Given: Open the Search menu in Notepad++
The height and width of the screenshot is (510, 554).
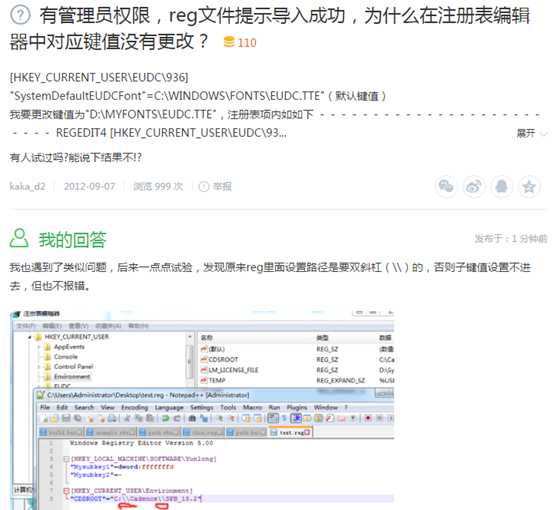Looking at the screenshot, I should pyautogui.click(x=84, y=408).
